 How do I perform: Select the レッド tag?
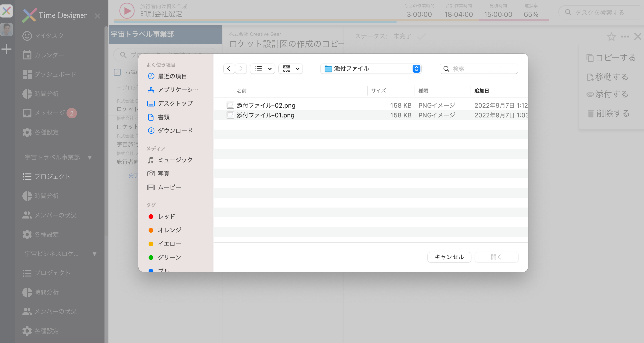pos(166,217)
